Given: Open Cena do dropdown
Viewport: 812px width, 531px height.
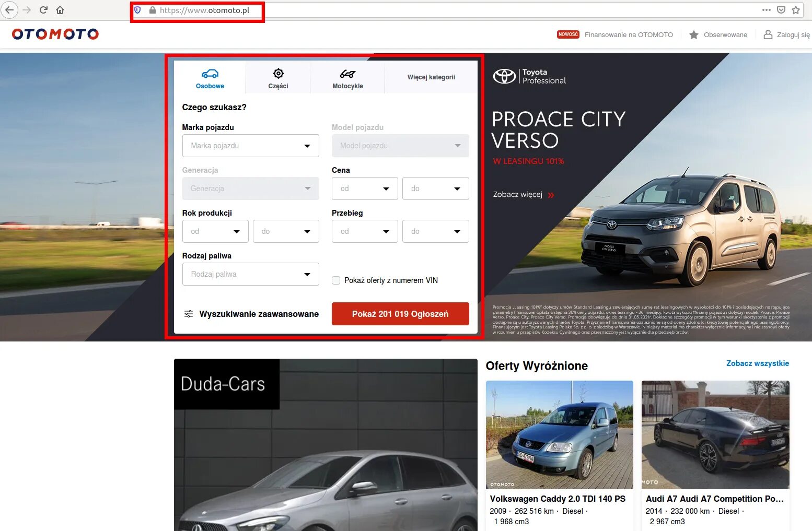Looking at the screenshot, I should point(436,188).
